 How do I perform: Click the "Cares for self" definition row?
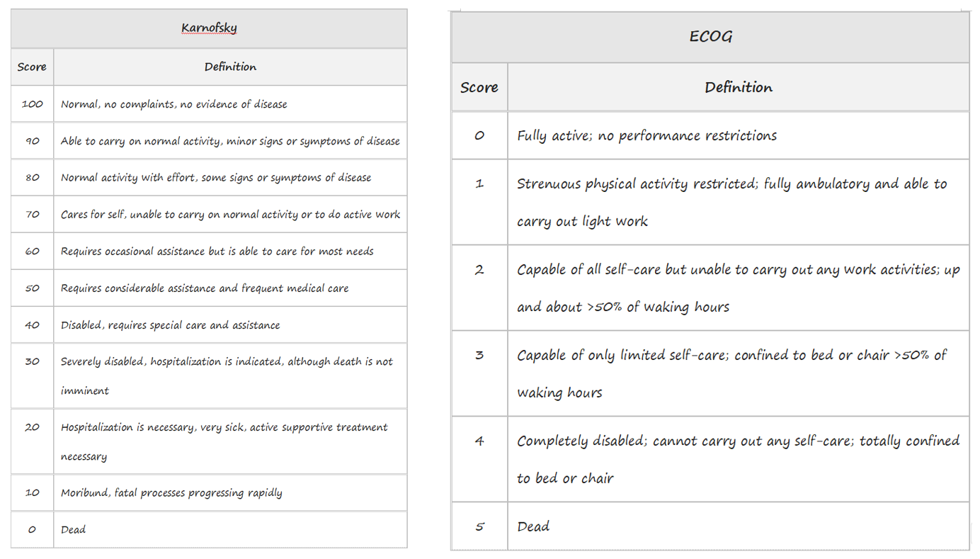click(230, 215)
